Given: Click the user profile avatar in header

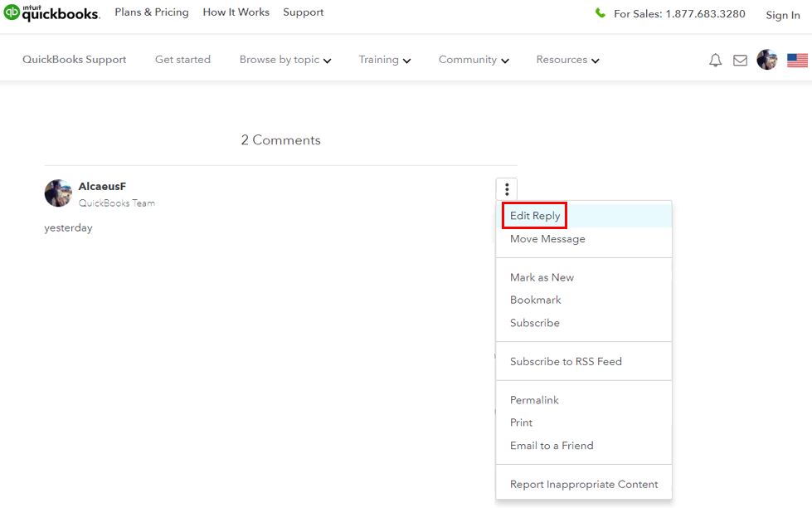Looking at the screenshot, I should [767, 60].
